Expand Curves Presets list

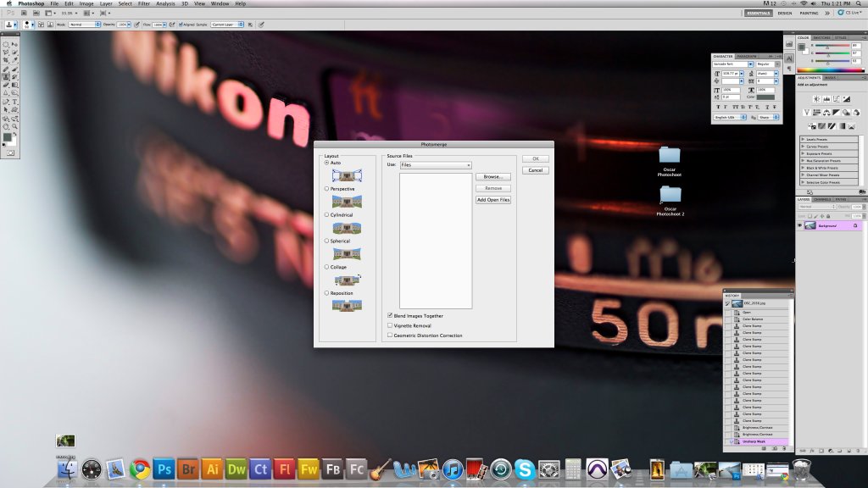(803, 147)
